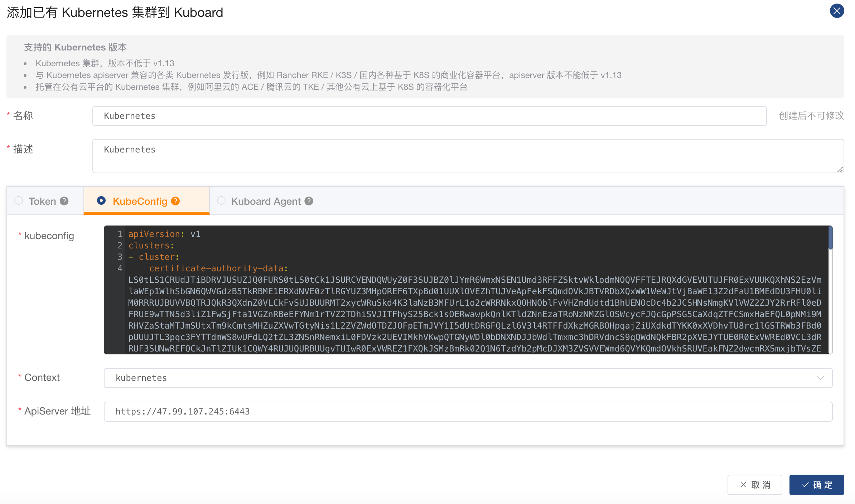Click the help icon next to Token

[x=64, y=201]
